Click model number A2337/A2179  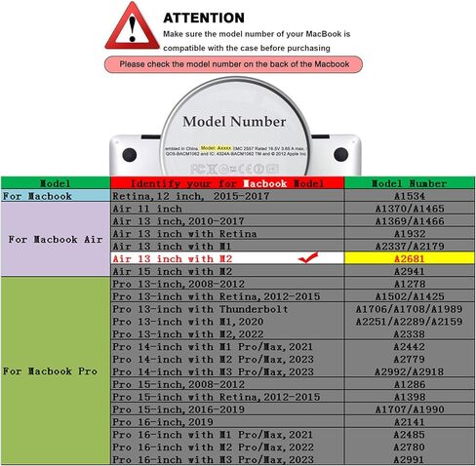409,246
